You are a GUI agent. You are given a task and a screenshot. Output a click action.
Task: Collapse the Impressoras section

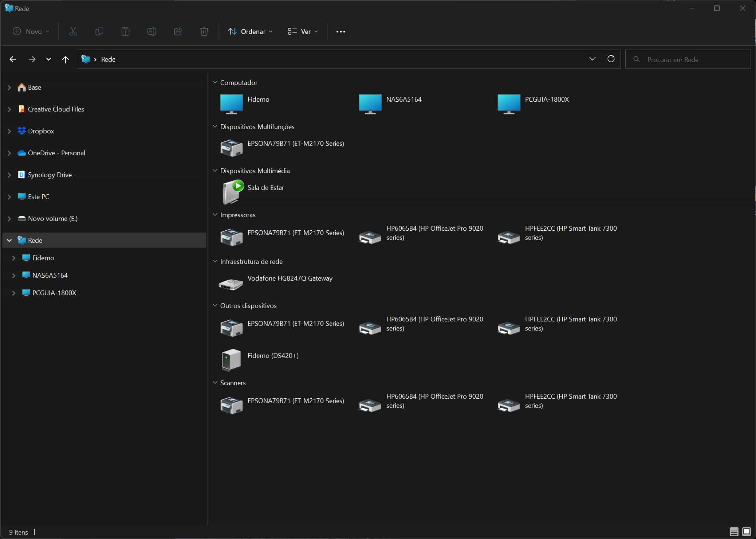(216, 214)
